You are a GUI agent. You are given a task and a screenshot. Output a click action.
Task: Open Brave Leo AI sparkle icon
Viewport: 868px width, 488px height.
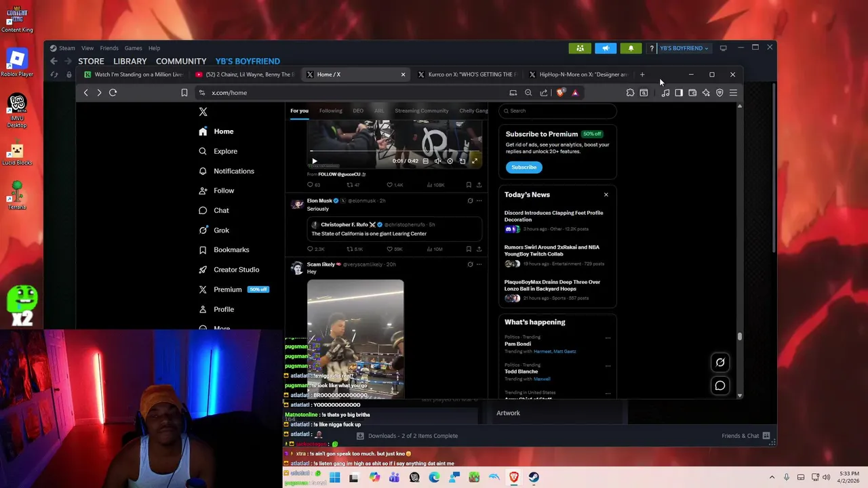(x=706, y=93)
